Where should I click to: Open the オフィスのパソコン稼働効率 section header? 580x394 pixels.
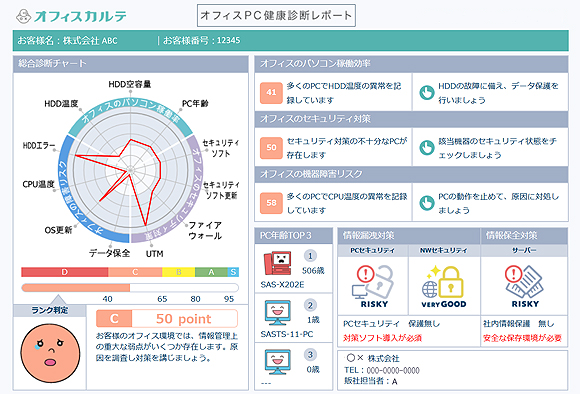click(411, 64)
